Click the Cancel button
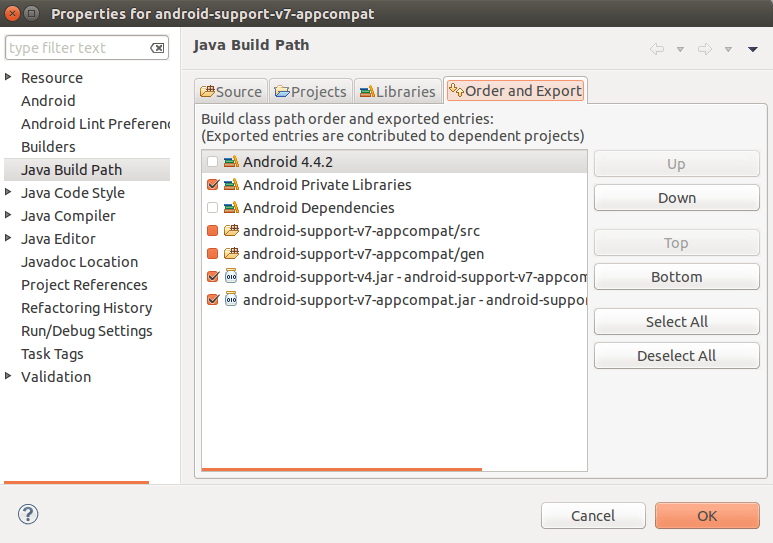Screen dimensions: 773x543 593,516
